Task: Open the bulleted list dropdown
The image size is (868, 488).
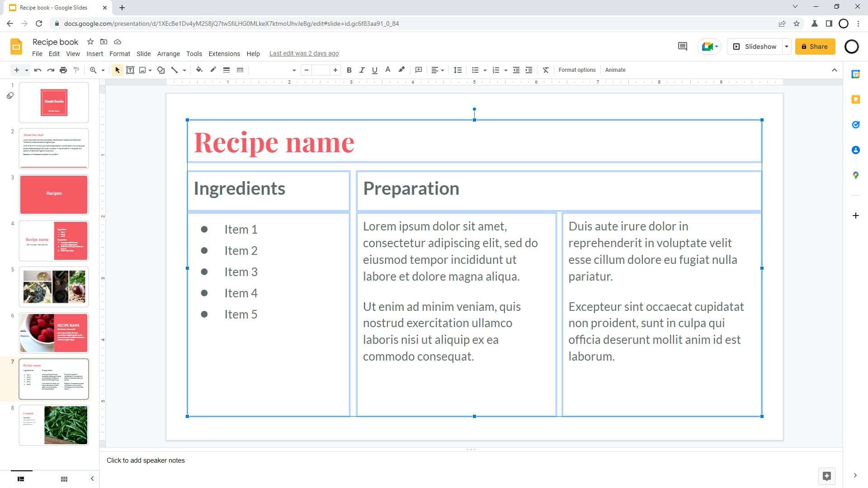Action: 485,70
